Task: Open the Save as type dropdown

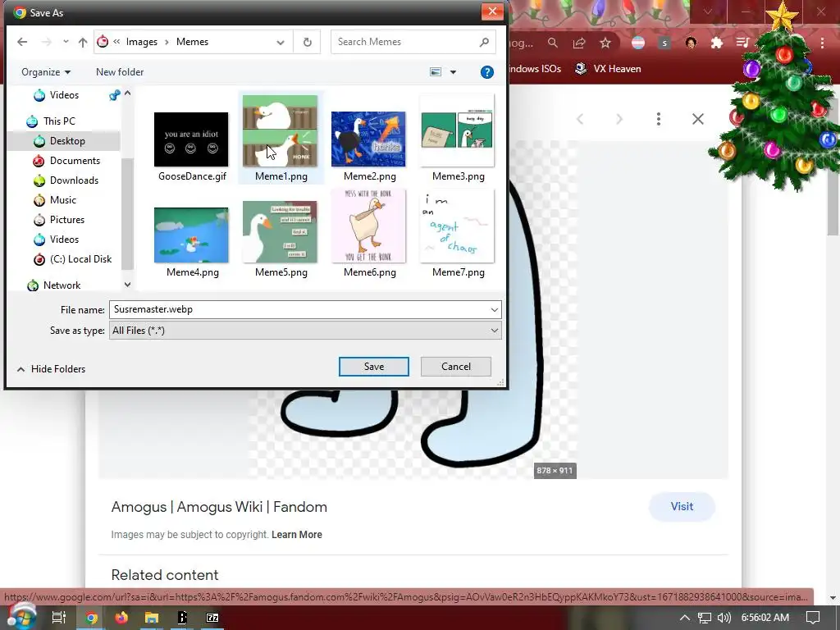Action: click(x=305, y=331)
